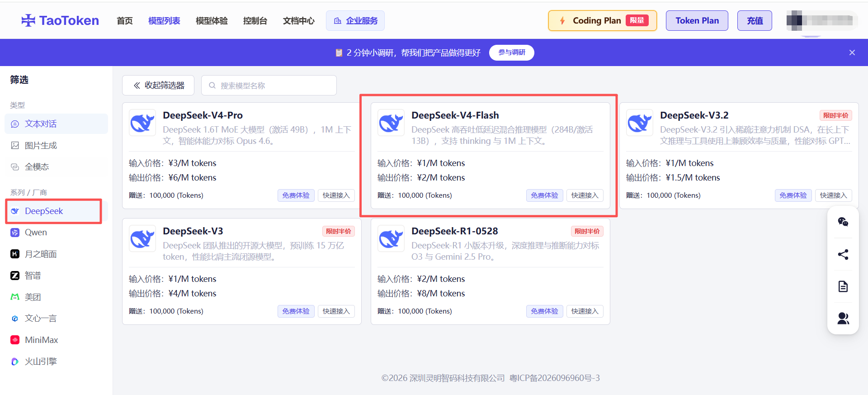This screenshot has width=868, height=395.
Task: Go to 模型体验 page
Action: (212, 21)
